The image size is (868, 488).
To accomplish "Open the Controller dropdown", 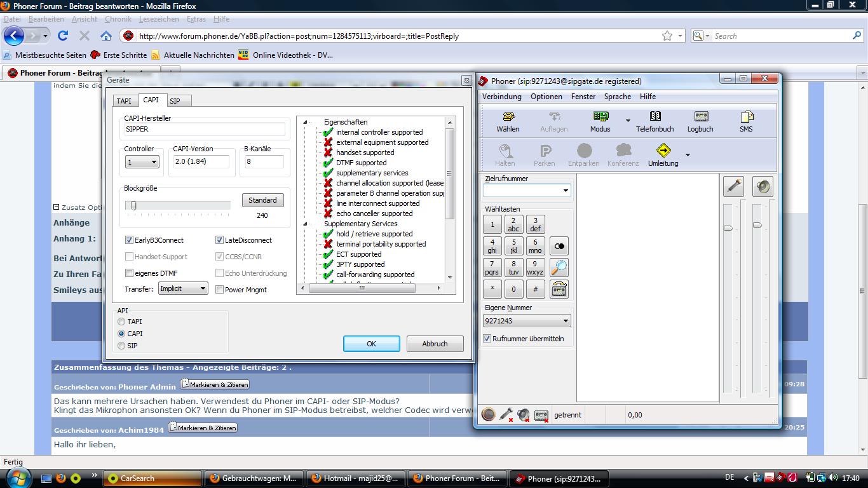I will click(x=142, y=162).
